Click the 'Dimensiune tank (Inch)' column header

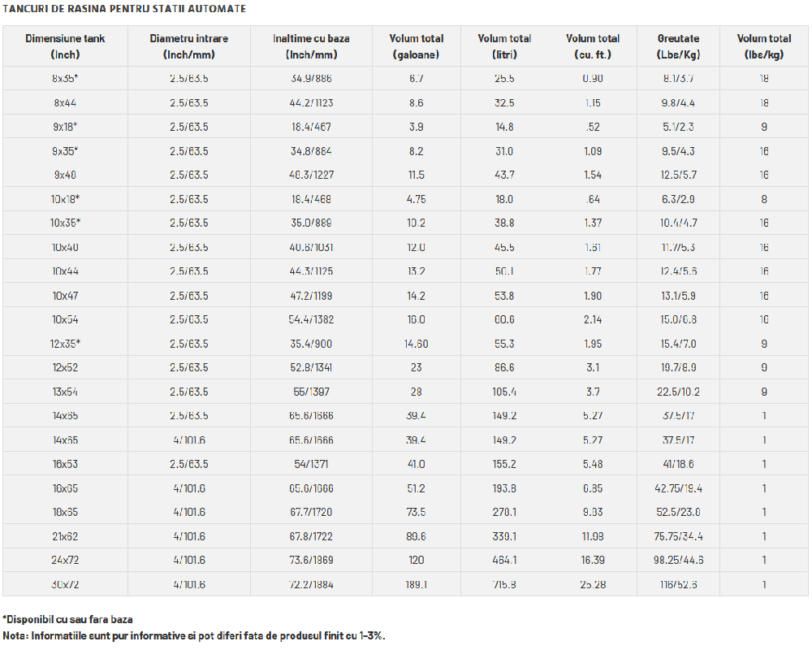[65, 46]
